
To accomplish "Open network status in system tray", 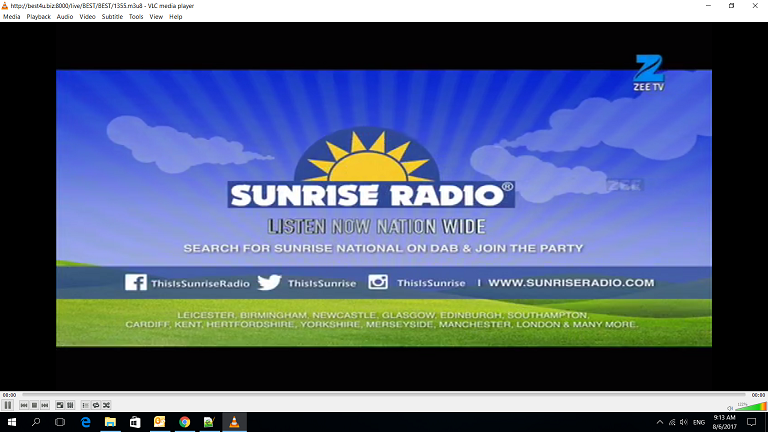I will click(672, 422).
